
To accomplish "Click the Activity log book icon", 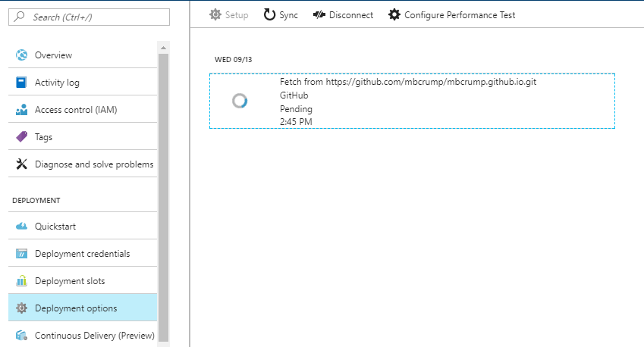I will (21, 83).
